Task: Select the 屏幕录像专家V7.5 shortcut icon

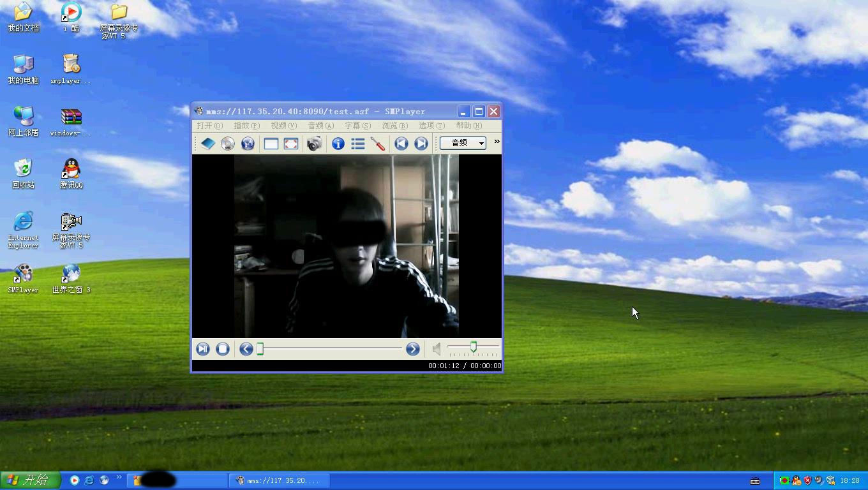Action: click(x=71, y=230)
